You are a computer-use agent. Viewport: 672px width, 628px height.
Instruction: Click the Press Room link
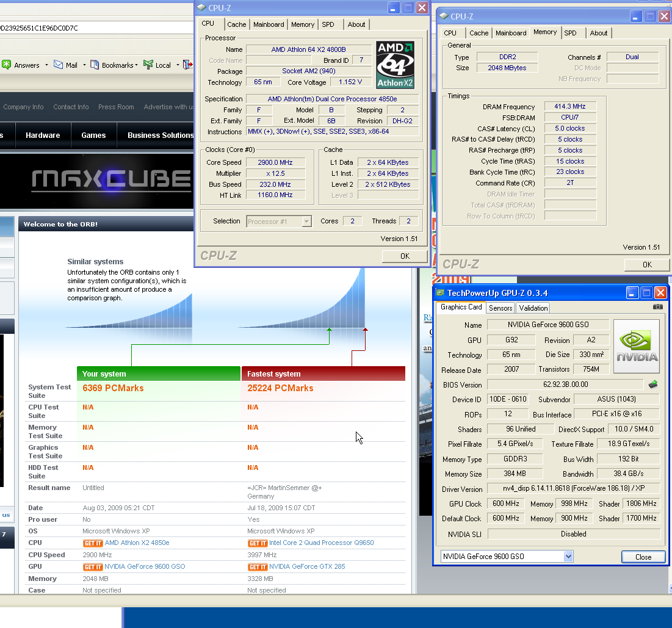[x=116, y=107]
